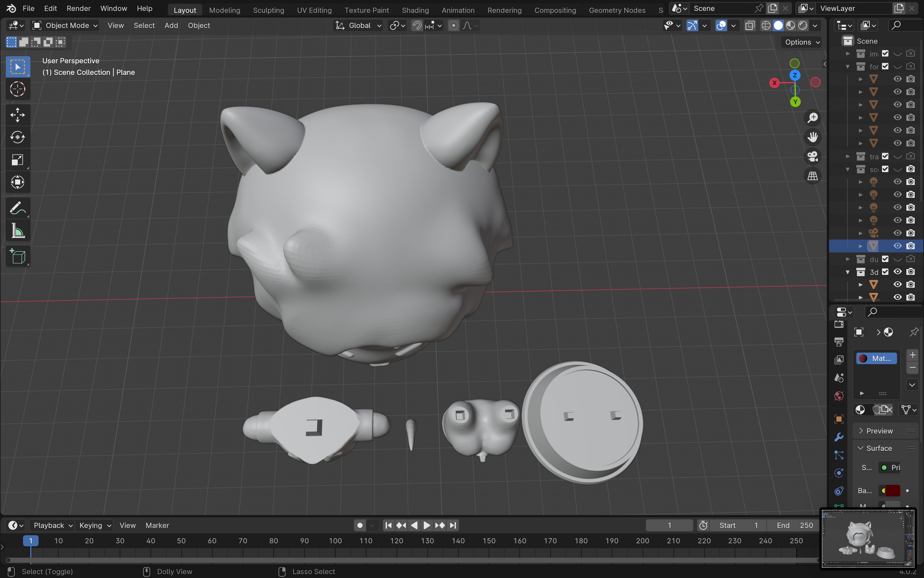This screenshot has width=924, height=578.
Task: Open the Physics properties tab
Action: tap(839, 473)
